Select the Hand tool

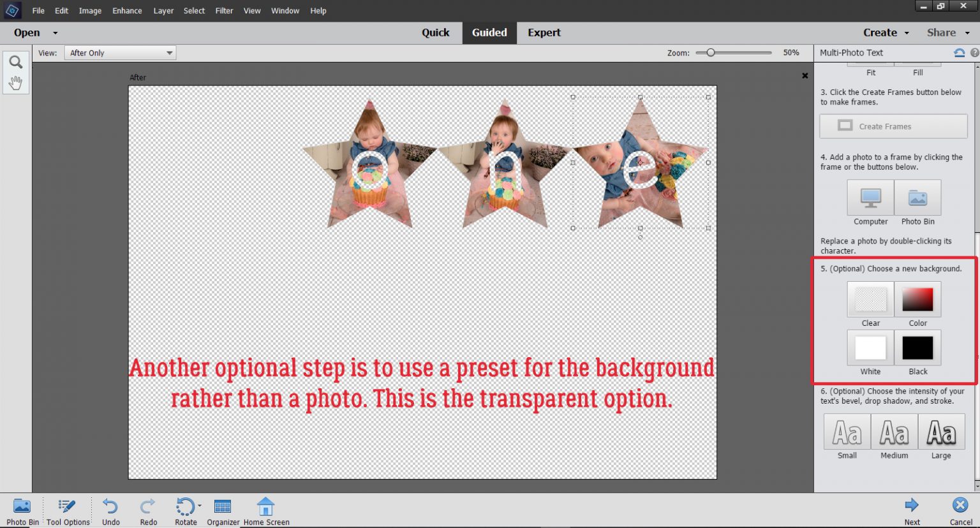tap(15, 81)
